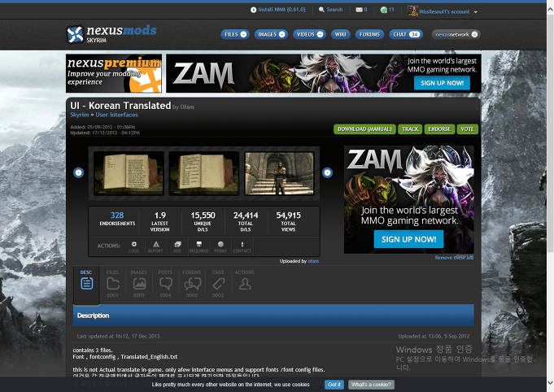This screenshot has width=554, height=392.
Task: Click the browser vertical scrollbar thumb
Action: tap(551, 134)
